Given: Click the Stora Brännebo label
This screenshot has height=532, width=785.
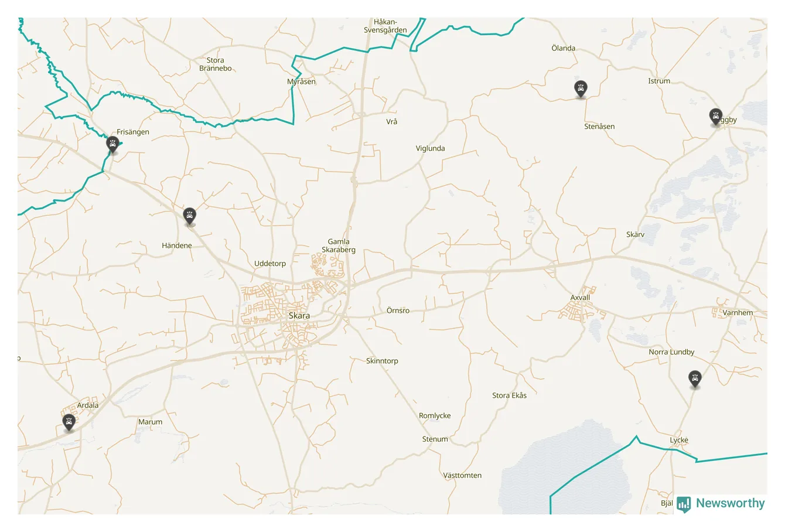Looking at the screenshot, I should (x=216, y=64).
